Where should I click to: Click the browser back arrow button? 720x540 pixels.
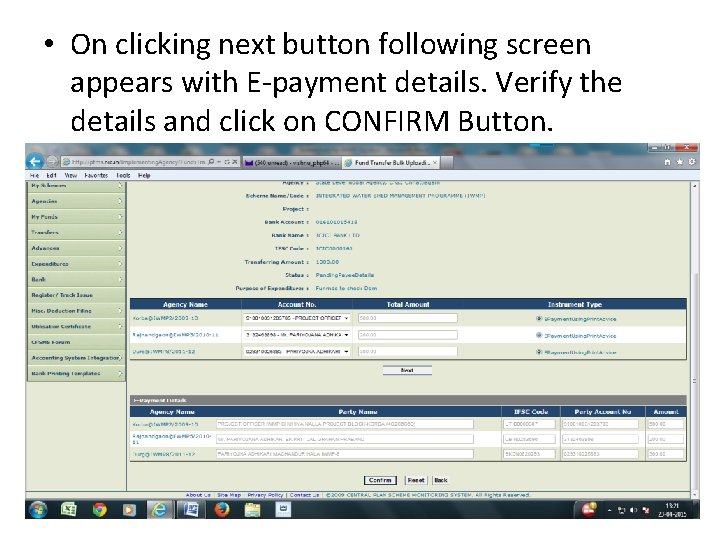(x=35, y=162)
